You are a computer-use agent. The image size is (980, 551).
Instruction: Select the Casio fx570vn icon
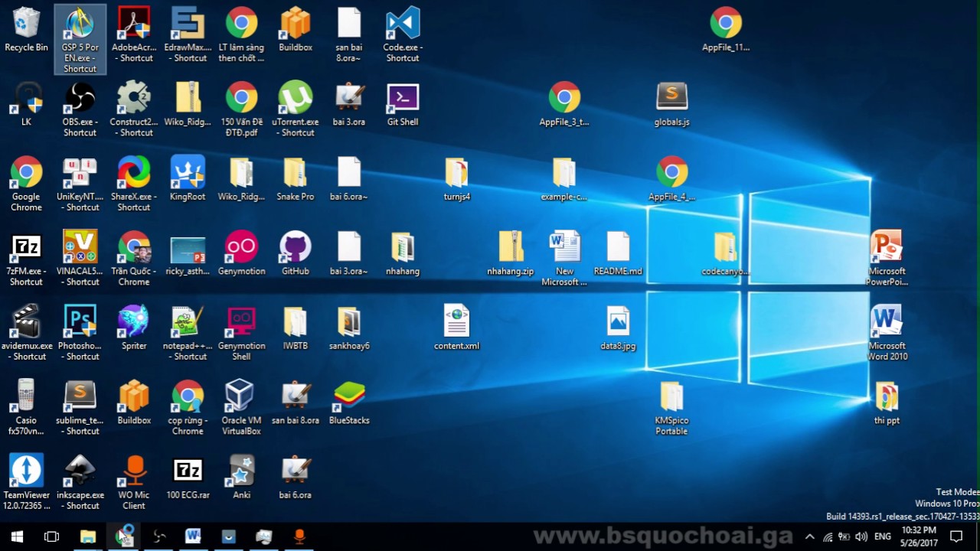(26, 407)
